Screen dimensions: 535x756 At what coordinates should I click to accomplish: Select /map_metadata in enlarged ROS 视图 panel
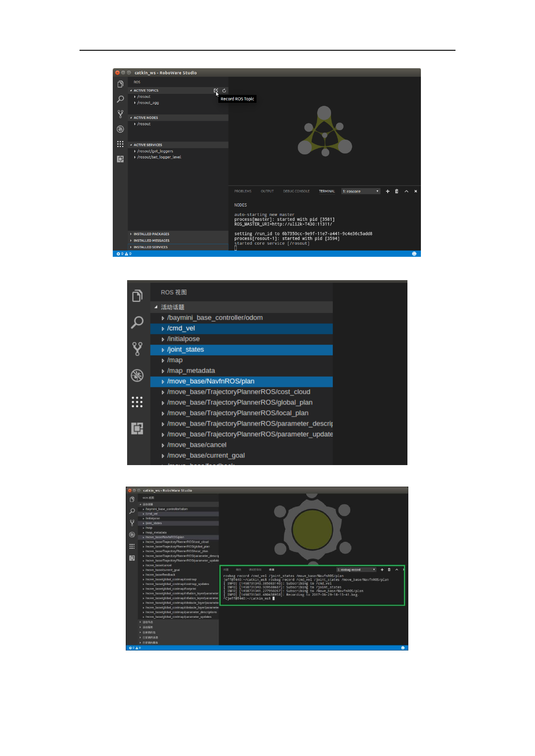tap(241, 371)
